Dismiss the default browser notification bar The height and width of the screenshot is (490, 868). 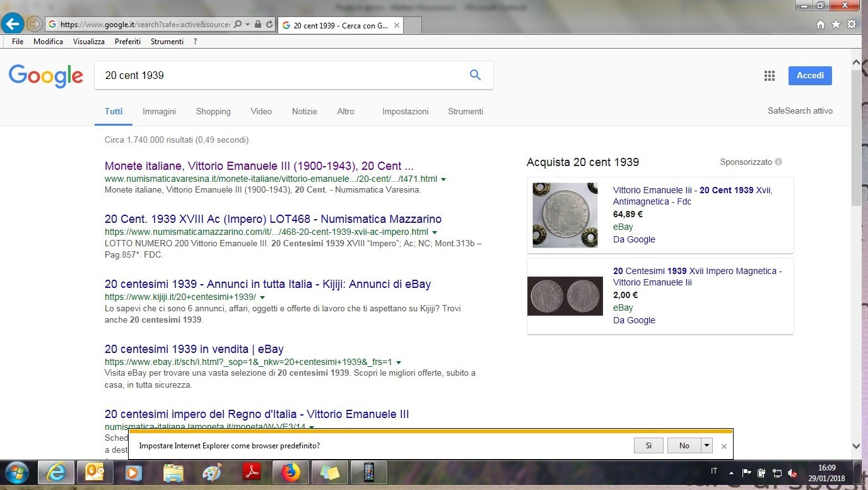click(x=724, y=446)
